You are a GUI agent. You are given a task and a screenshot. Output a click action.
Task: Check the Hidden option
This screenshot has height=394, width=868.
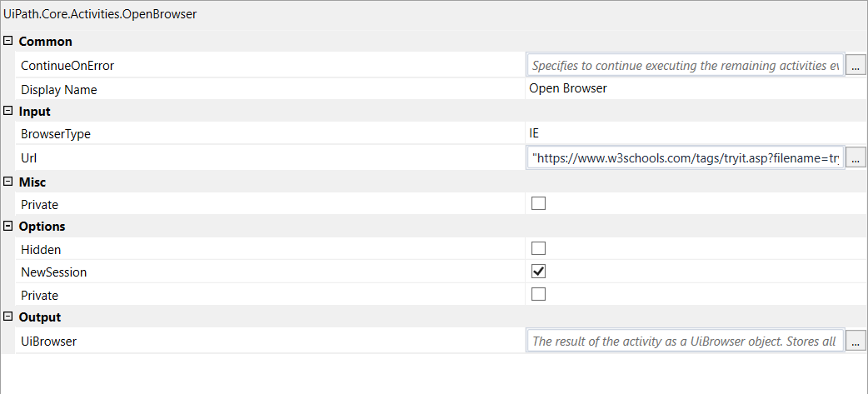(x=538, y=248)
